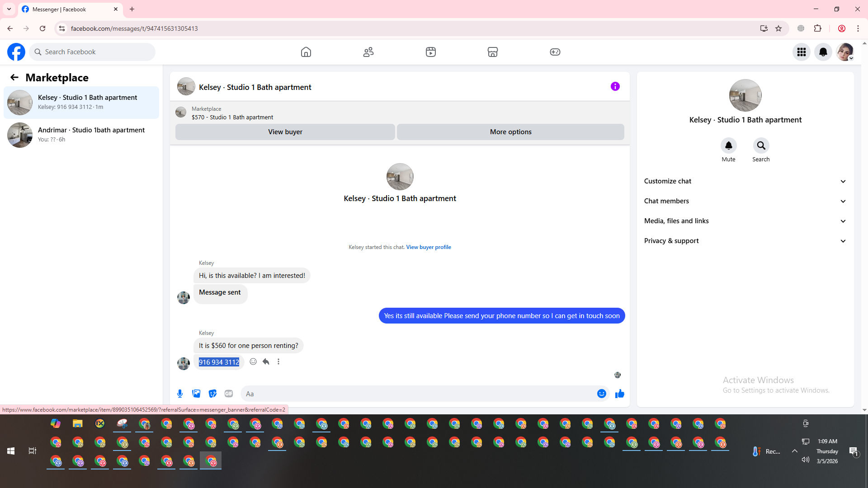View site information icon in address bar

pos(62,28)
